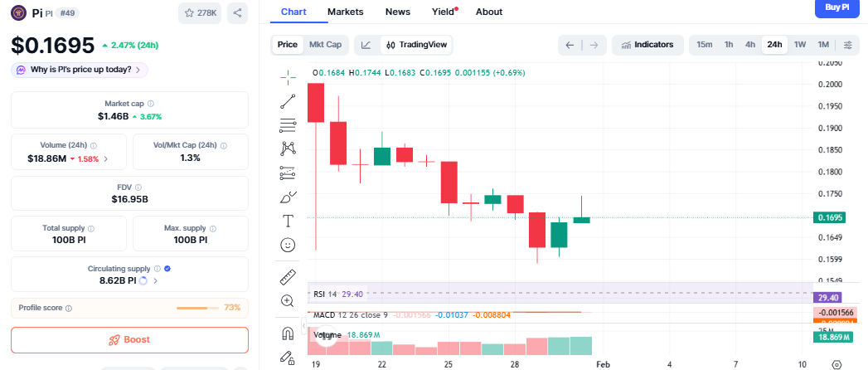Pick the Fibonacci retracement tool
Viewport: 868px width, 370px height.
(288, 125)
